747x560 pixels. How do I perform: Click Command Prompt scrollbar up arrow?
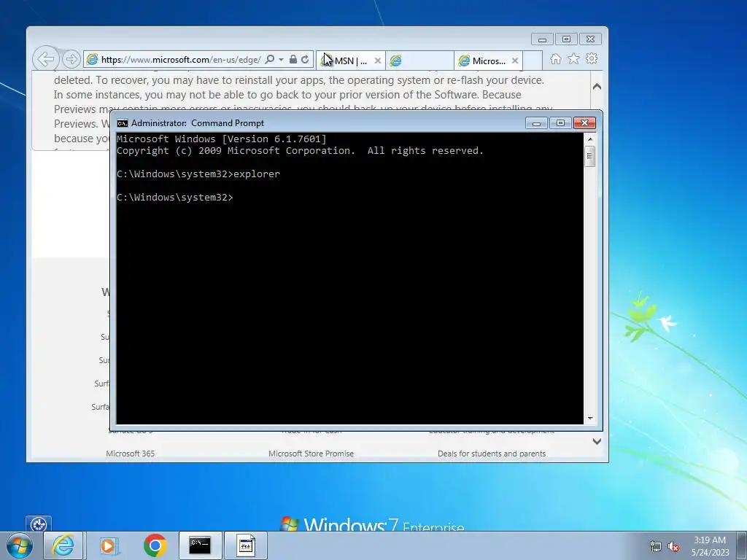pos(589,139)
